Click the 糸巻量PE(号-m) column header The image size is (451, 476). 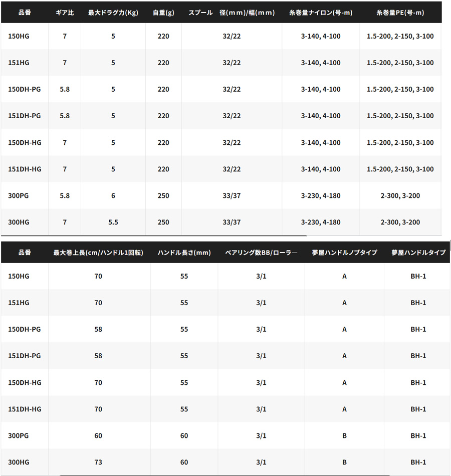pyautogui.click(x=400, y=13)
